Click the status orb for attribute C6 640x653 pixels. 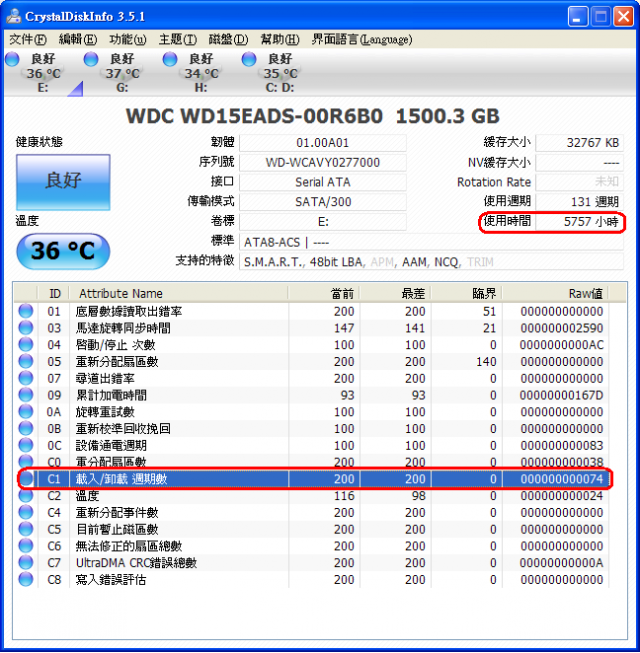coord(26,546)
